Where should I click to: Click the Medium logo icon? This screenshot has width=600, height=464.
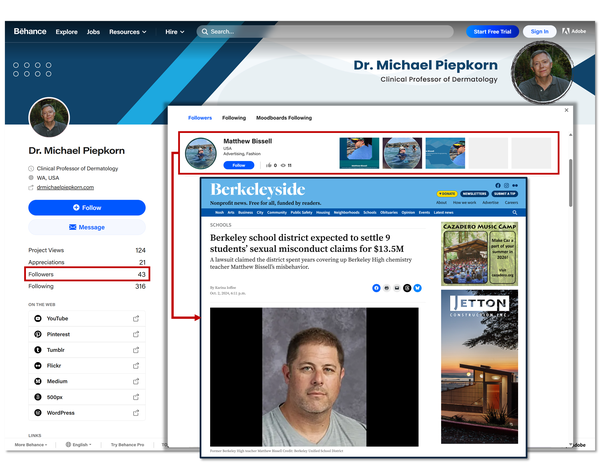pos(38,381)
